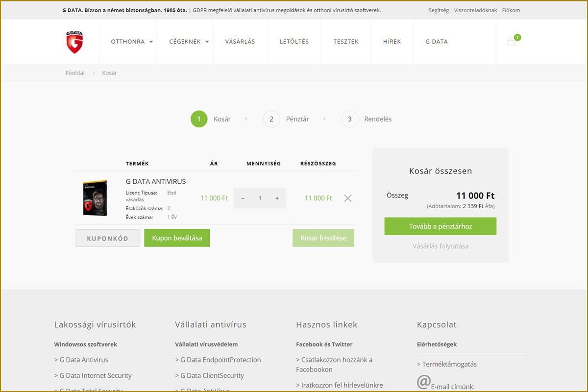Expand the CÉGEKNEK dropdown menu
This screenshot has height=392, width=588.
click(x=189, y=42)
